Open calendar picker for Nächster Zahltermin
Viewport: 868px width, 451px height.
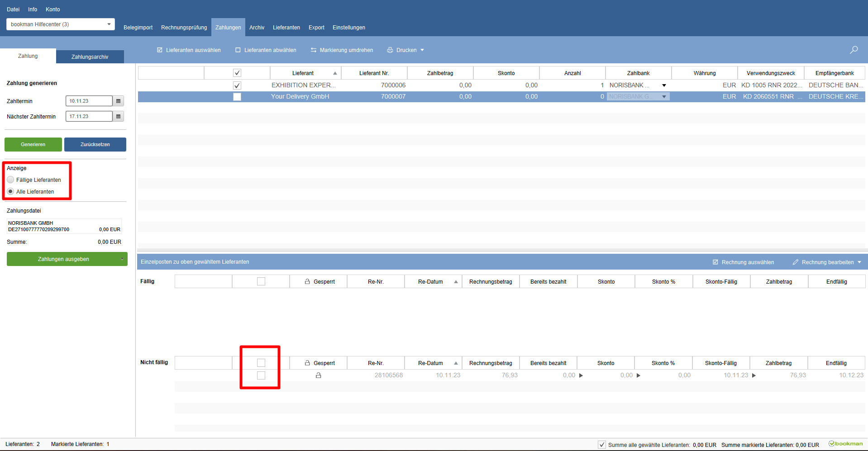[119, 116]
